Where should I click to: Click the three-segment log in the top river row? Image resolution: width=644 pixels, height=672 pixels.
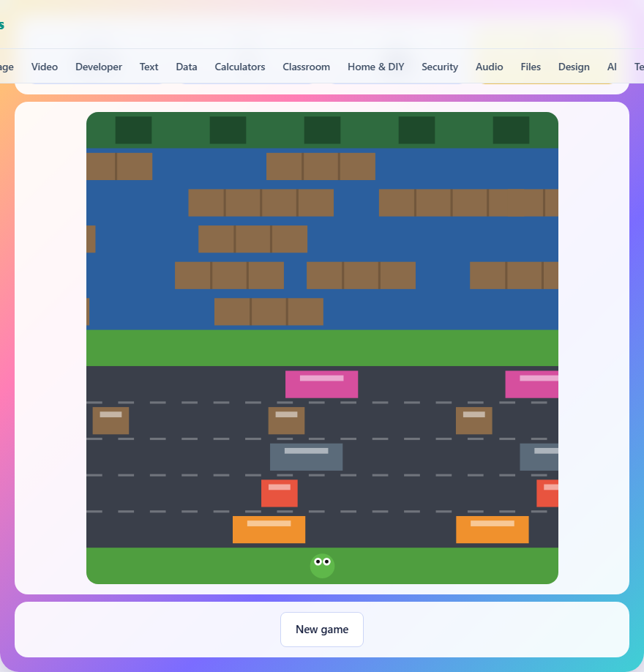click(321, 166)
